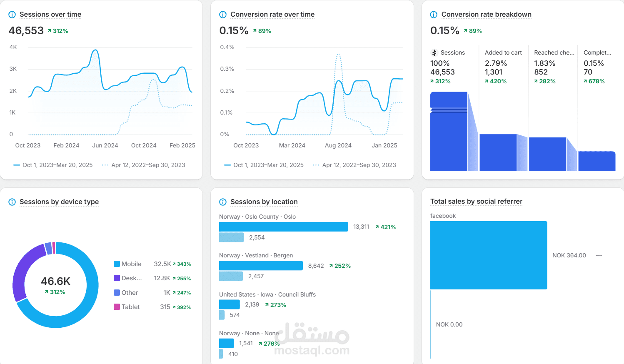Screen dimensions: 624x364
Task: Select the Mobile blue legend swatch
Action: point(117,264)
